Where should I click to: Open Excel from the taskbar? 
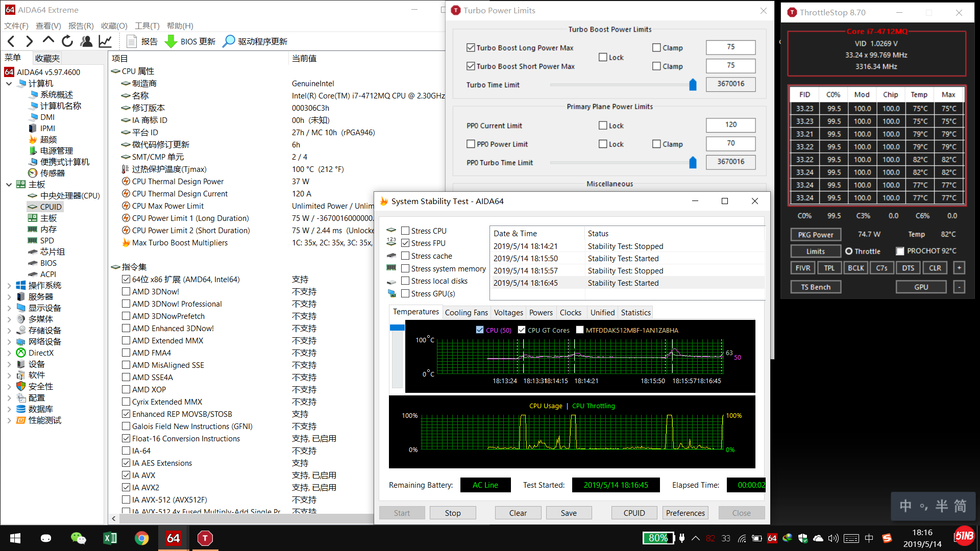(110, 538)
